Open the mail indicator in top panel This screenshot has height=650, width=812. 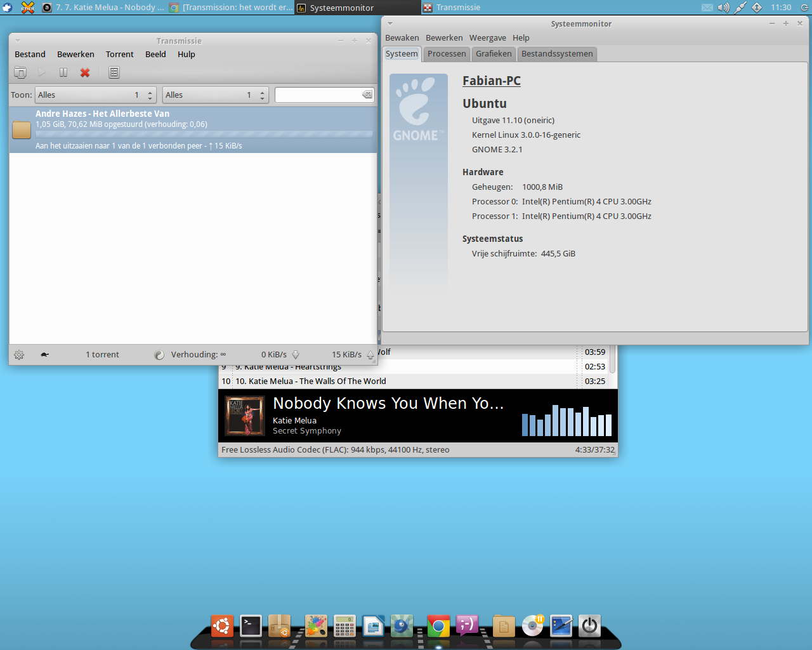click(x=707, y=8)
